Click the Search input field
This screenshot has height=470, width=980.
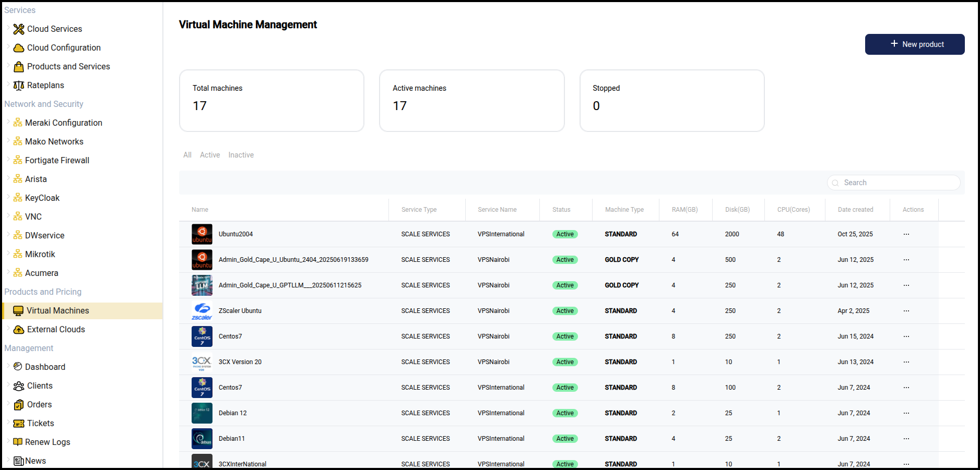(x=894, y=183)
